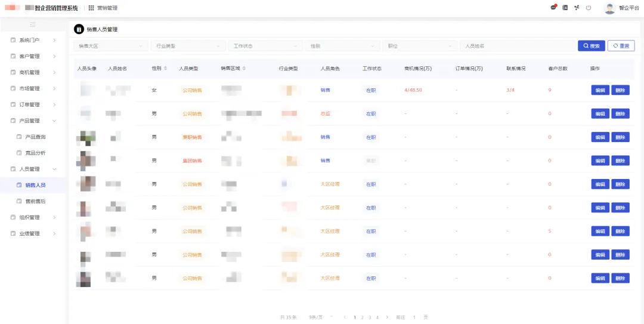Click the network share icon in header

(577, 8)
